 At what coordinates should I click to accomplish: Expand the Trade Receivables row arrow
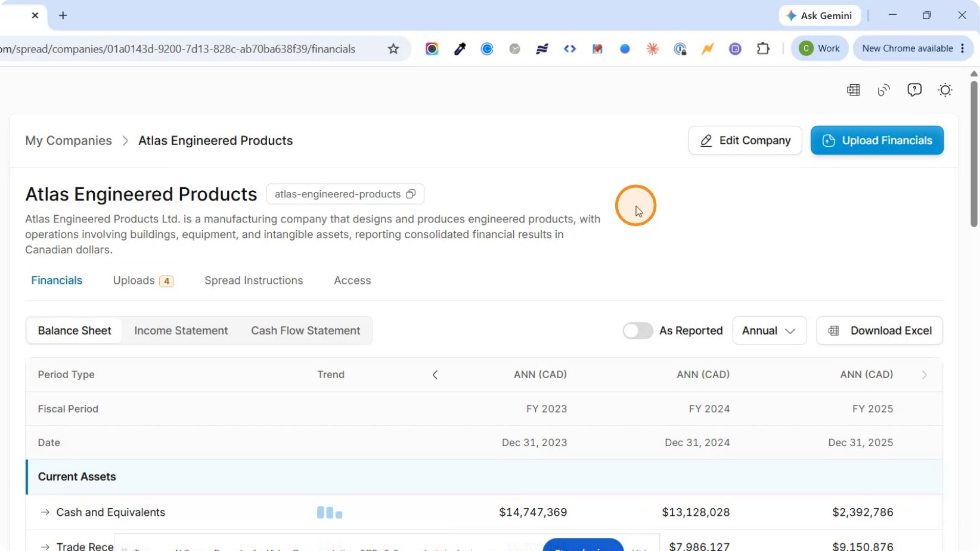coord(45,546)
